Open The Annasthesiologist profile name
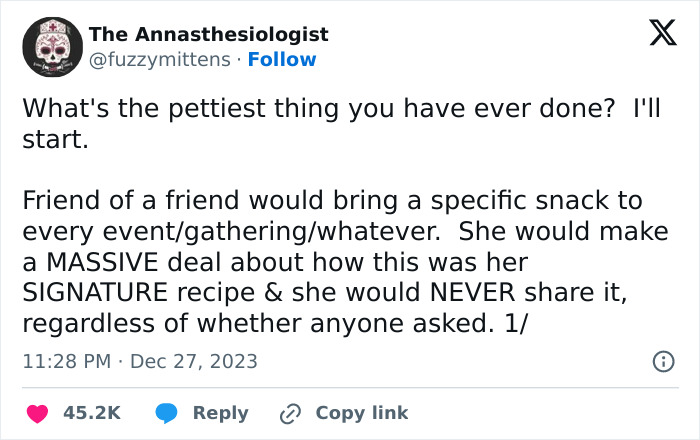700x440 pixels. [208, 34]
